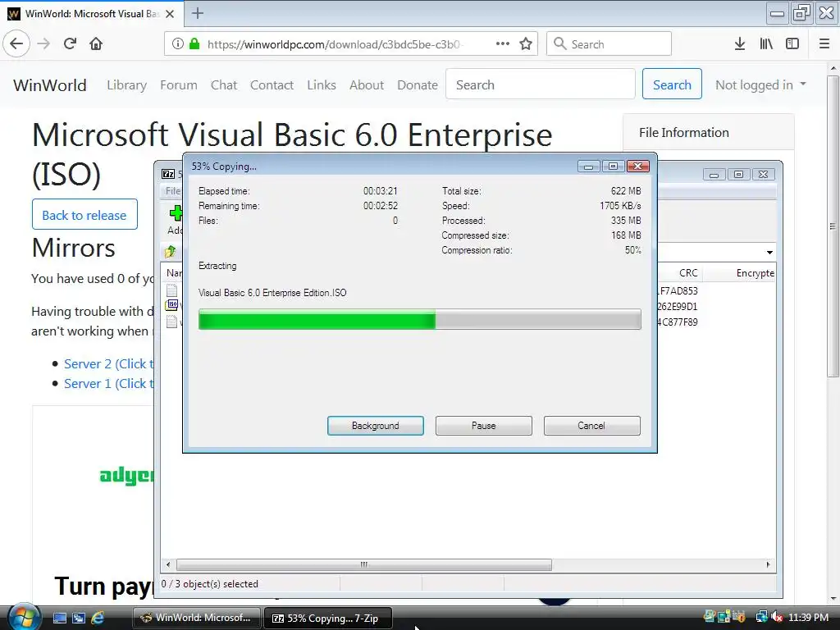Viewport: 840px width, 630px height.
Task: Open File menu in 7-Zip window
Action: (x=172, y=190)
